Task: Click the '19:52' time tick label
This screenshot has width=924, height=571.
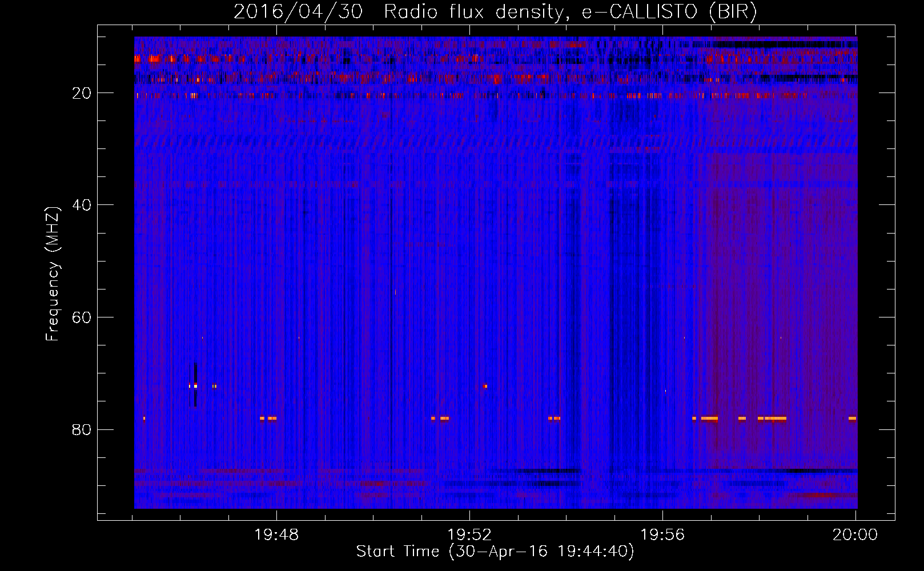Action: click(469, 535)
